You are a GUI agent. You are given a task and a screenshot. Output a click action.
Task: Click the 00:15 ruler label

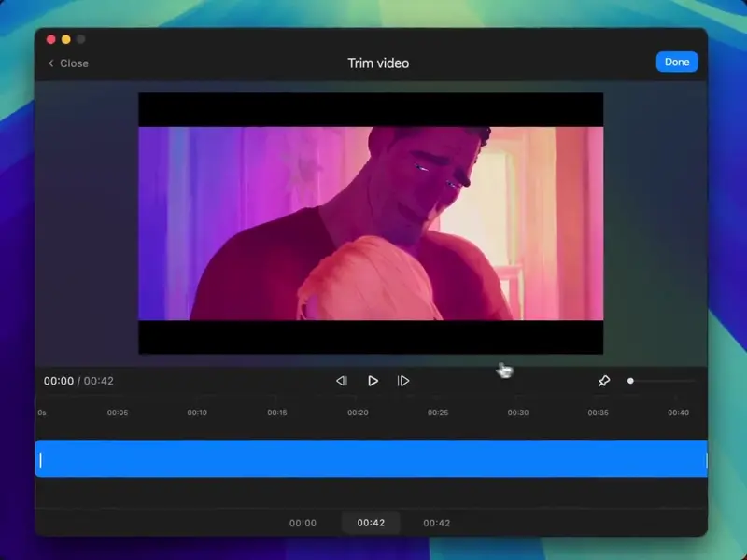(x=276, y=413)
